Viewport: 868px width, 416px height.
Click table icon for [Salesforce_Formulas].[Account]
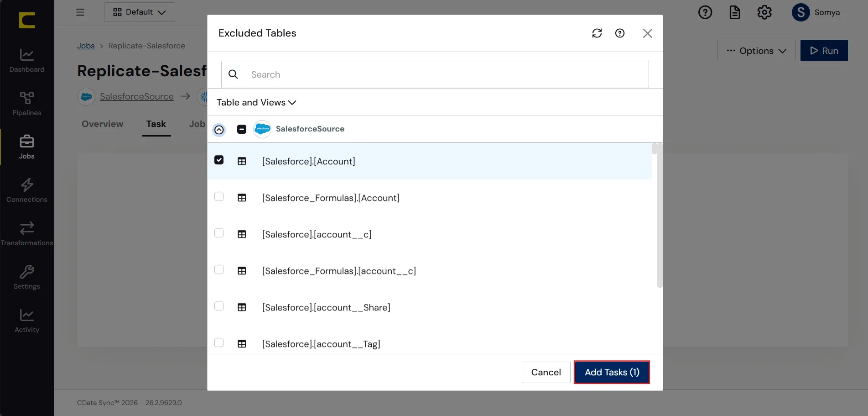(x=242, y=198)
